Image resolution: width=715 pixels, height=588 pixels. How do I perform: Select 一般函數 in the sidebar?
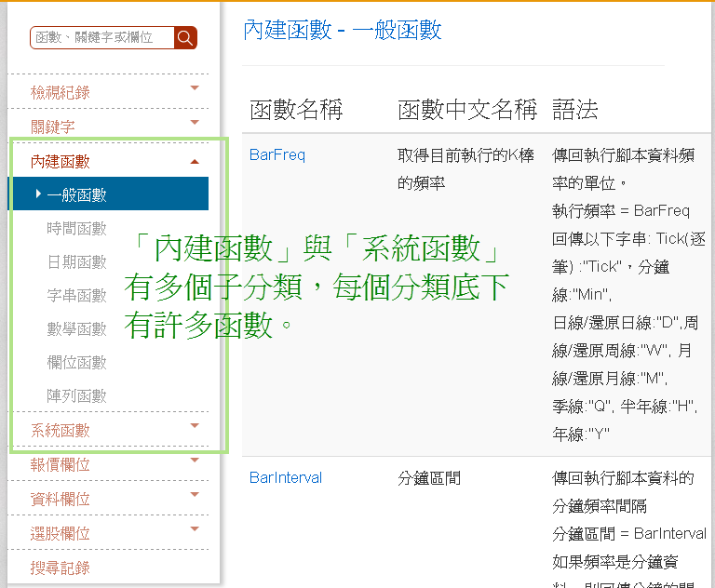tap(76, 194)
